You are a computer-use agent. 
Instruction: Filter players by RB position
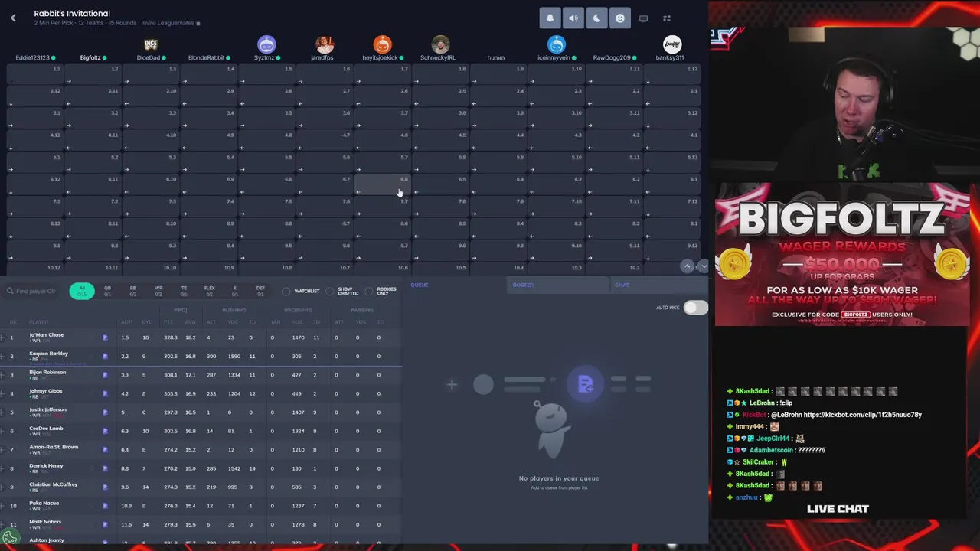pyautogui.click(x=132, y=291)
